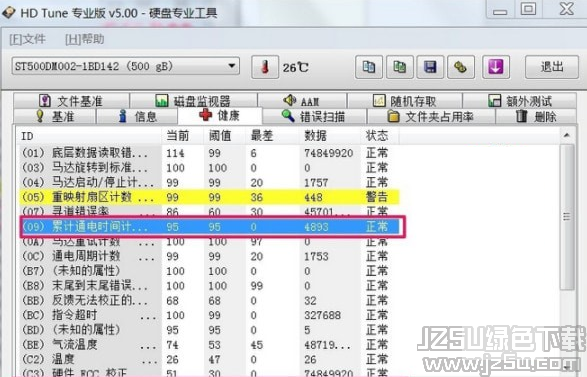
Task: Click the 阈值 column header
Action: click(x=225, y=136)
